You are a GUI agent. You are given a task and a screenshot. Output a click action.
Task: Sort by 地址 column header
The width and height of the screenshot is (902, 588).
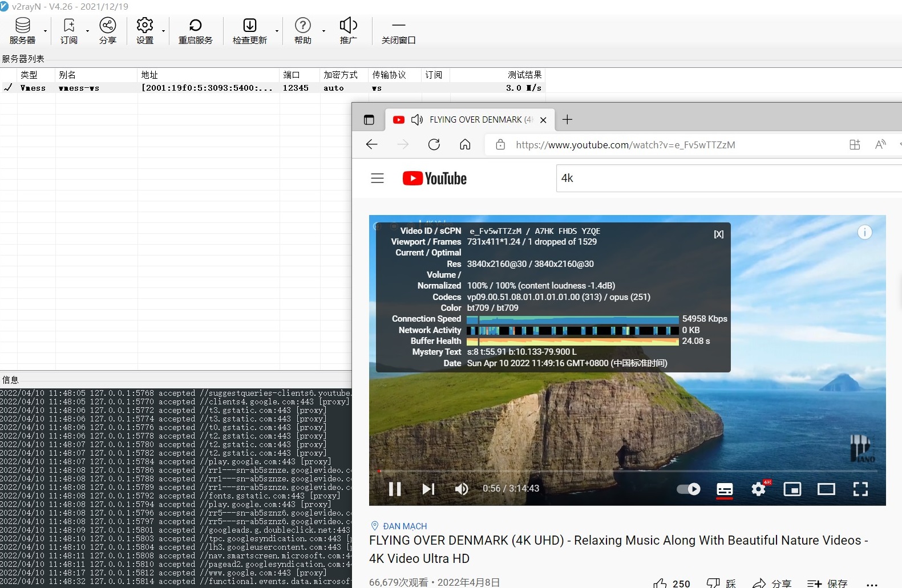point(209,75)
